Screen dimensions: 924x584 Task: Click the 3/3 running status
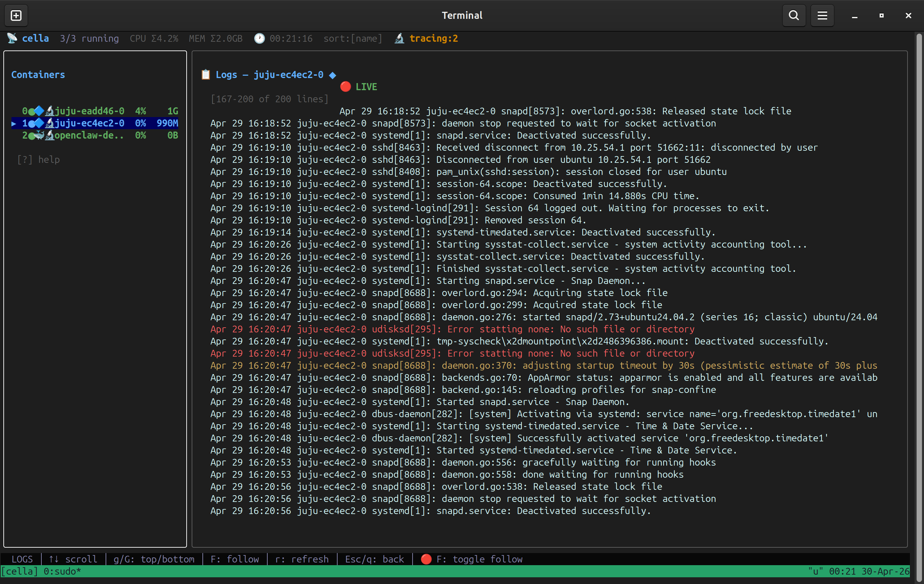[x=89, y=38]
